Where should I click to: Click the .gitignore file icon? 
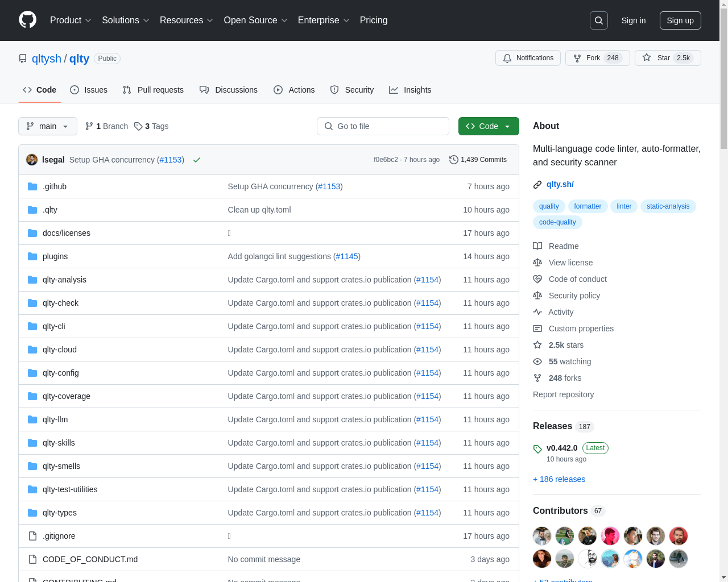pos(32,536)
